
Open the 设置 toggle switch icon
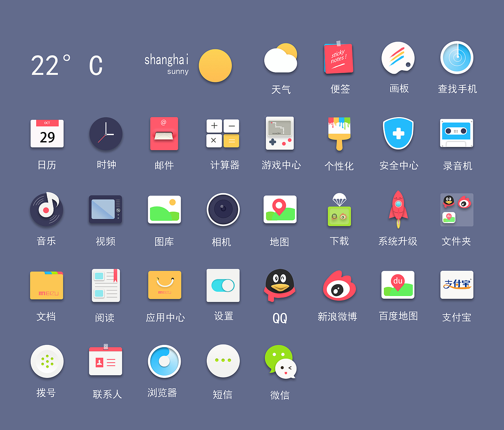coord(223,285)
